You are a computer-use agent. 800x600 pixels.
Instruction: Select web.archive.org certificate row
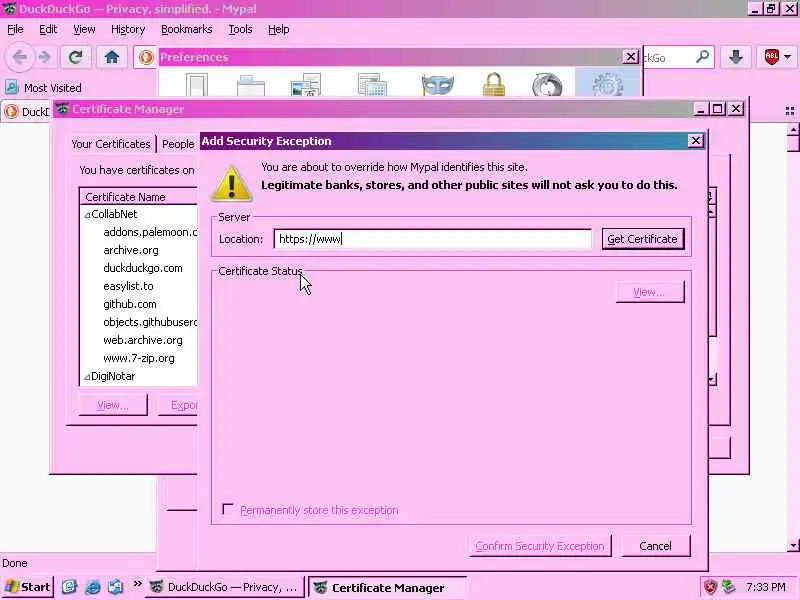click(139, 340)
